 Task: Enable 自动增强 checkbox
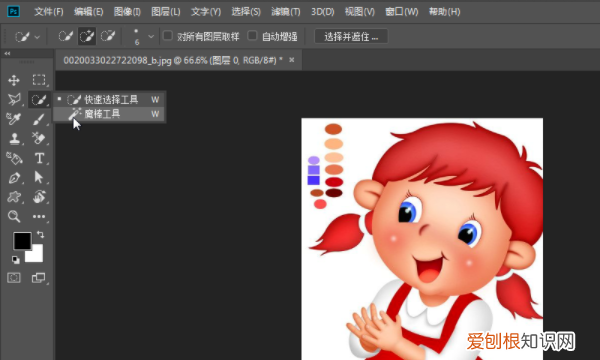(252, 36)
